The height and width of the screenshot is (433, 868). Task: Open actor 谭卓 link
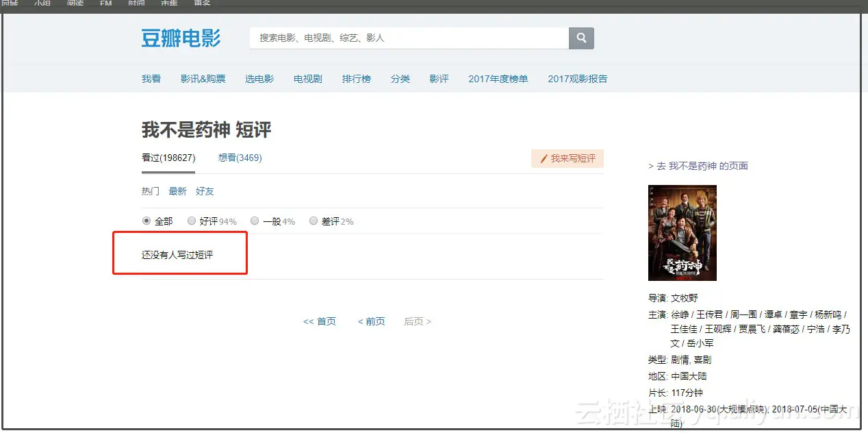774,314
